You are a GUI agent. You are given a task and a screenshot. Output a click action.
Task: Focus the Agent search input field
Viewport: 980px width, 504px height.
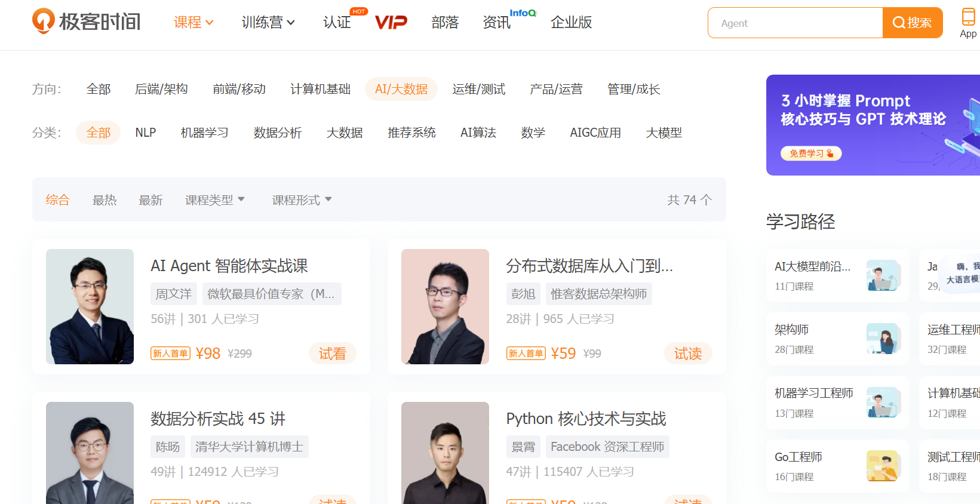click(795, 23)
